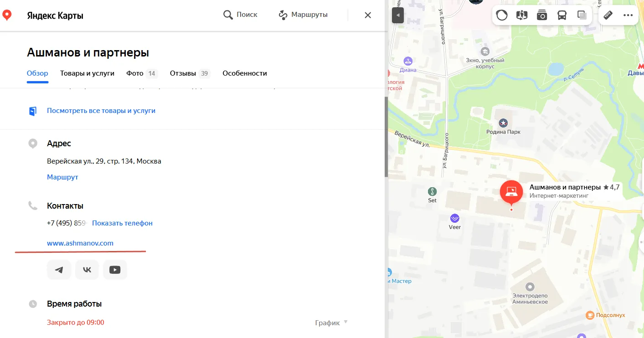Click the side panel vertical scrollbar

386,137
